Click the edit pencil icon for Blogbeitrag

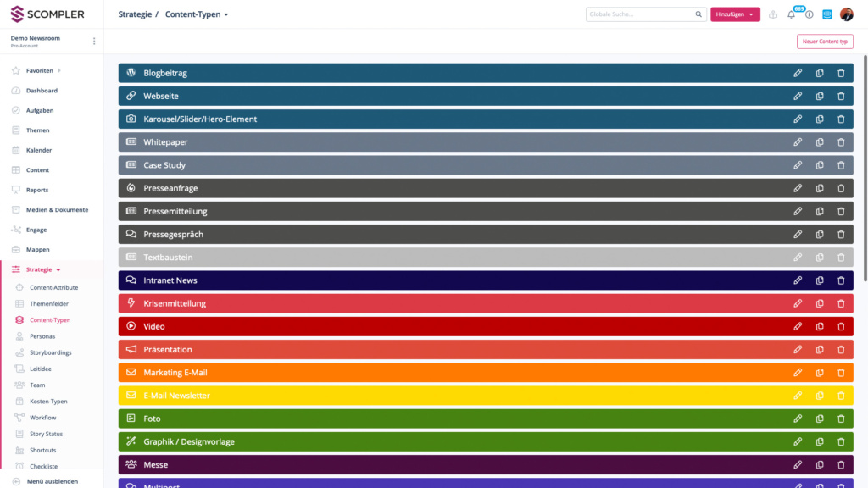(798, 73)
